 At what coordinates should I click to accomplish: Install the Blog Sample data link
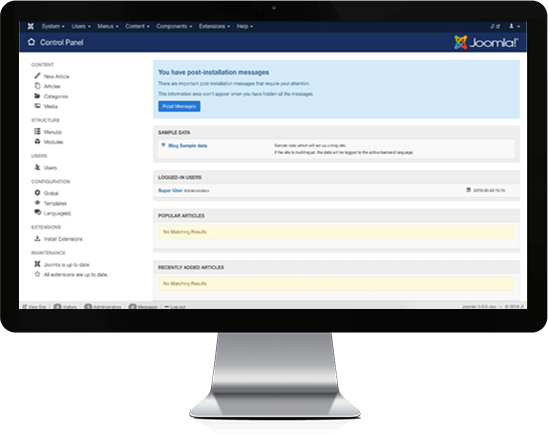click(188, 146)
